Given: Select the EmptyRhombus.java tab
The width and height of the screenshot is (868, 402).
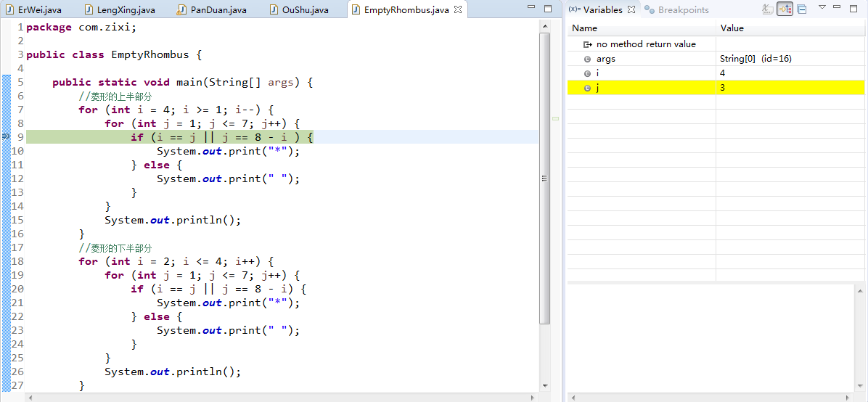Looking at the screenshot, I should tap(406, 10).
